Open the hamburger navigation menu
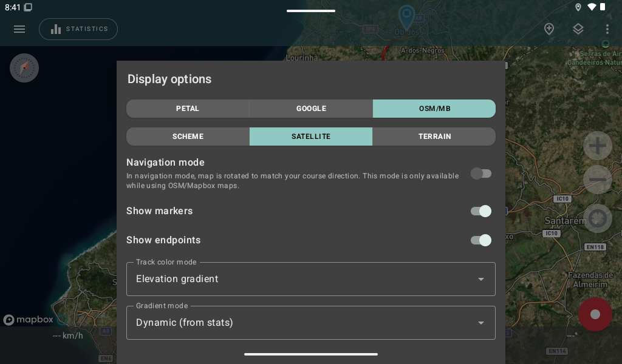This screenshot has width=622, height=364. coord(19,29)
